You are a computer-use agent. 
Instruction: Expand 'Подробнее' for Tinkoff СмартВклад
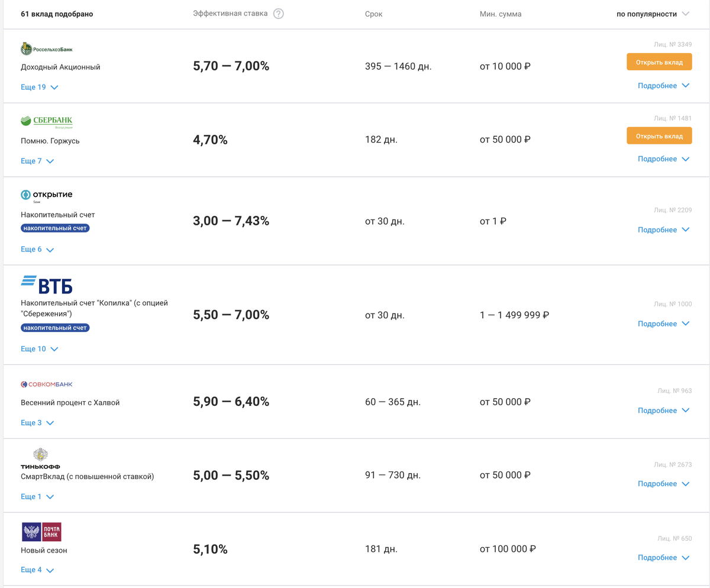[x=664, y=484]
